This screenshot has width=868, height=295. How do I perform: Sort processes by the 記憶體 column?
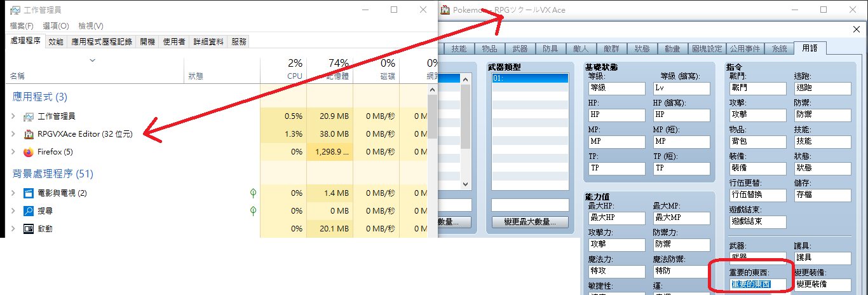(330, 69)
